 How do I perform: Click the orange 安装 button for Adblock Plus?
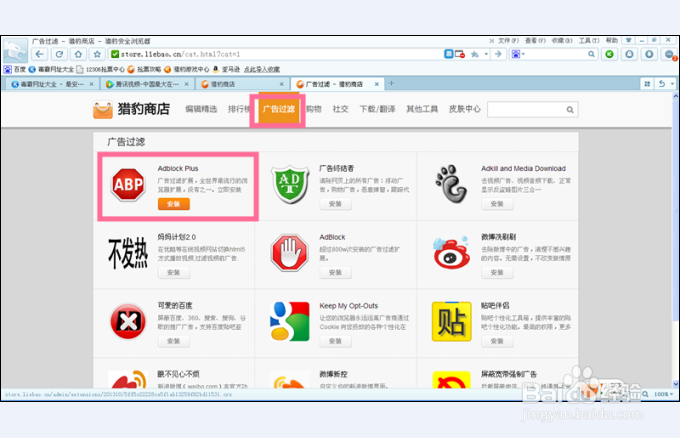(x=173, y=204)
